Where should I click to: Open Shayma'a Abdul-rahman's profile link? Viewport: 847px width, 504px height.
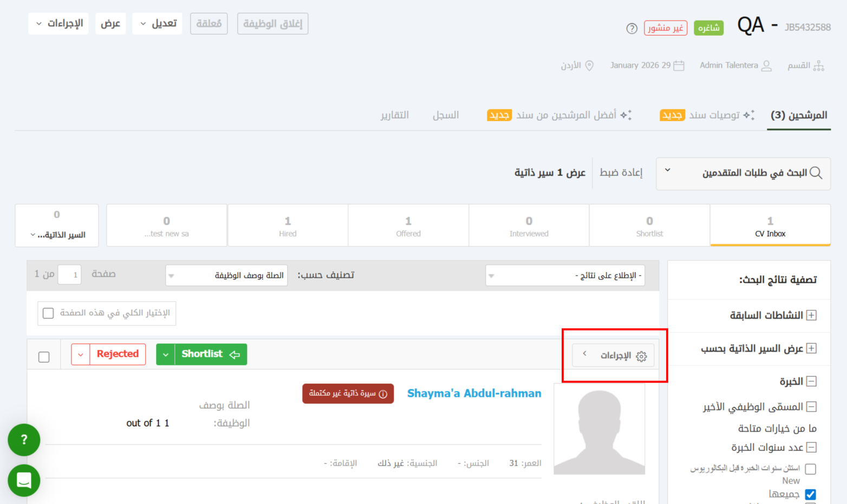point(474,394)
